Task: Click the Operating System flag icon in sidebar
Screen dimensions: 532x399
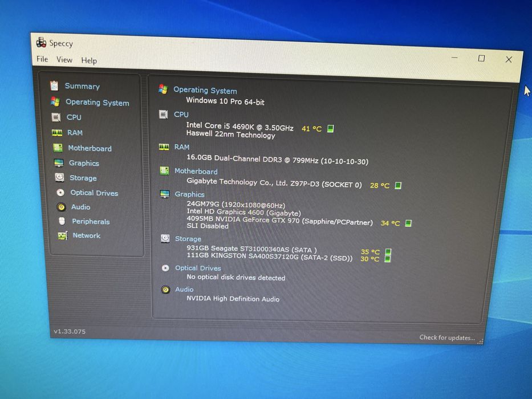Action: click(x=55, y=101)
